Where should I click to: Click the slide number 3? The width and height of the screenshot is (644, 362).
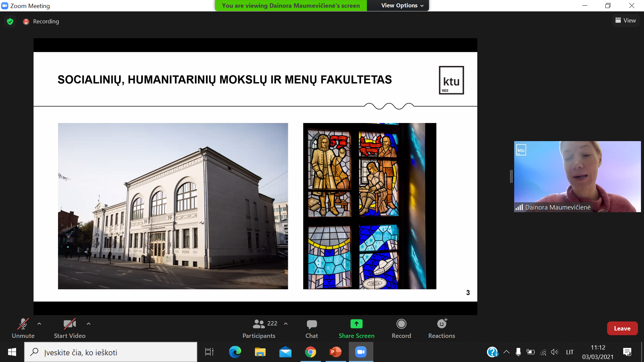[468, 293]
